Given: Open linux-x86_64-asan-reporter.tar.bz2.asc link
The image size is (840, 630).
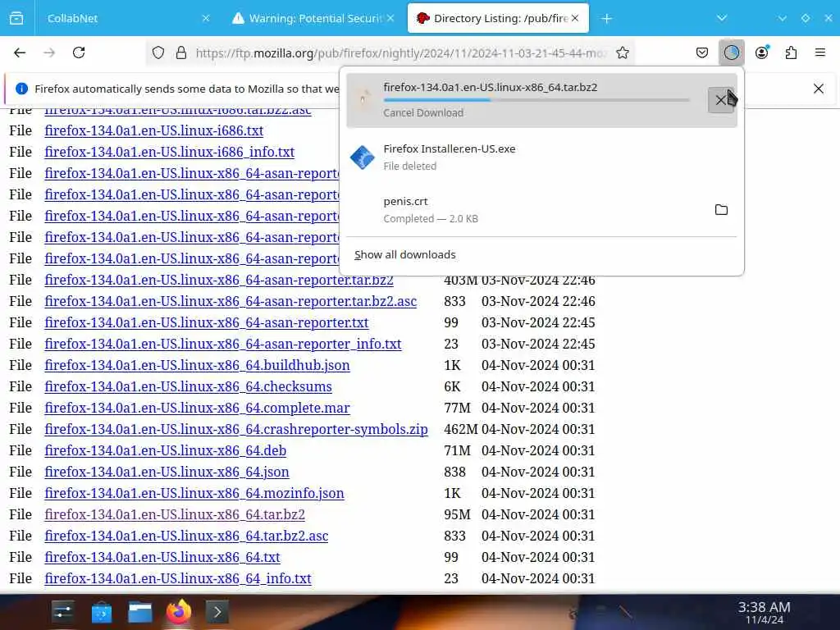Looking at the screenshot, I should [x=231, y=301].
